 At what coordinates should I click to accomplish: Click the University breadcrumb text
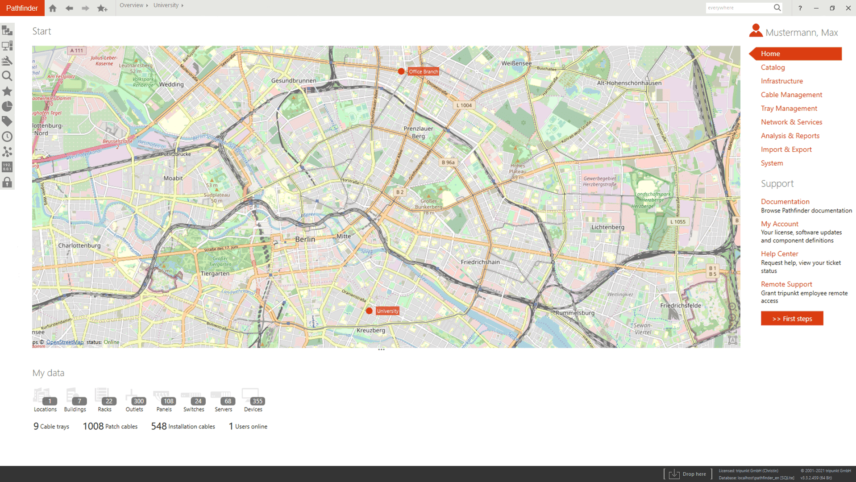pos(166,5)
